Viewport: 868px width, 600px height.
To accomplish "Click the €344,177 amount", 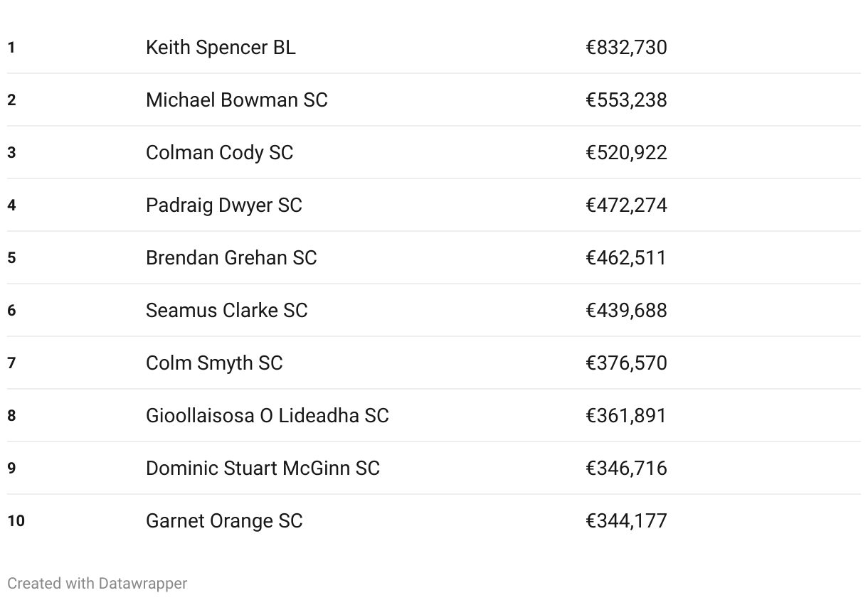I will (626, 521).
